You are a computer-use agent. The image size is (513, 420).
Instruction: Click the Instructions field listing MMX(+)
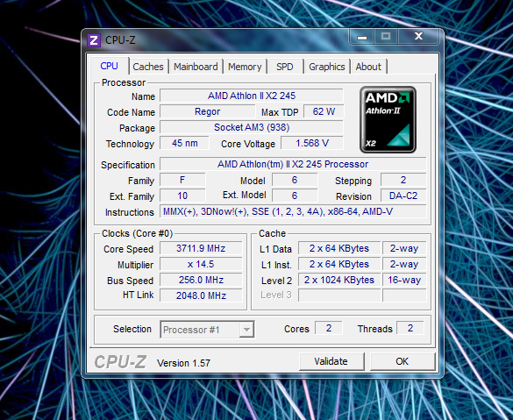(293, 211)
